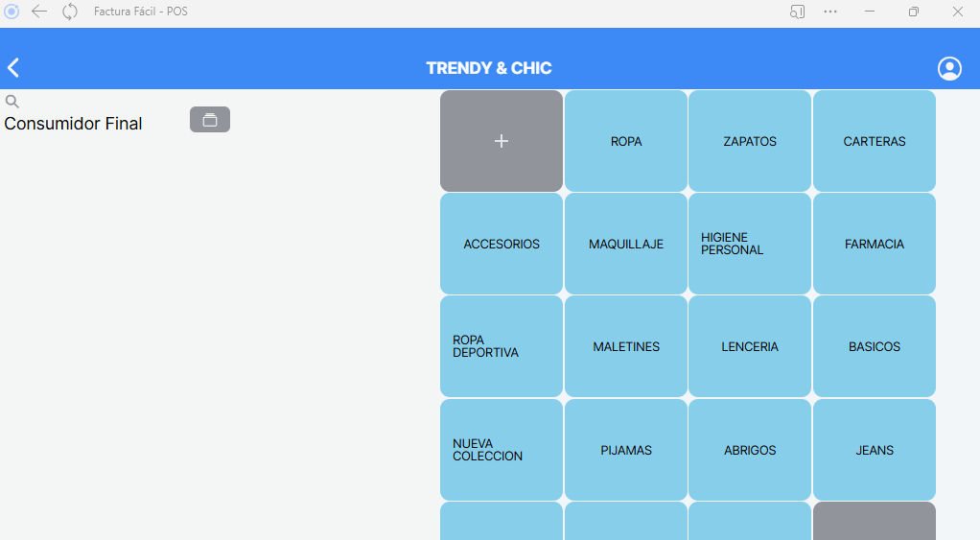Open the JEANS category
Viewport: 980px width, 540px height.
(875, 450)
